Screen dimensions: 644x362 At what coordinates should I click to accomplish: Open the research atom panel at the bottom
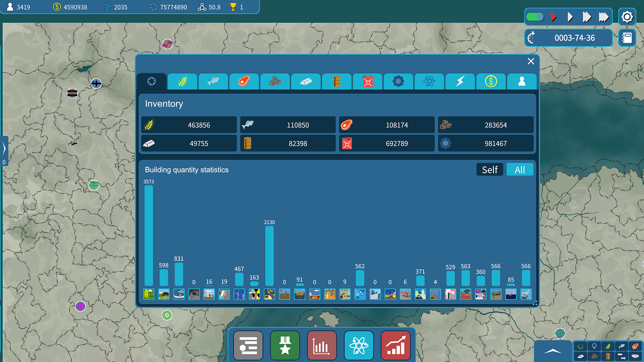pos(359,346)
